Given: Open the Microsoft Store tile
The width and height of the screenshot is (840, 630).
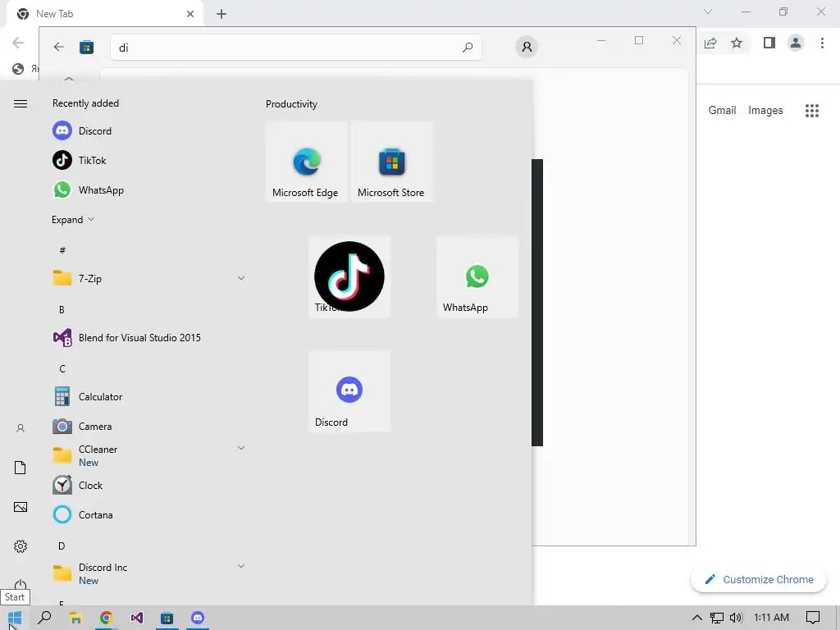Looking at the screenshot, I should (x=391, y=162).
